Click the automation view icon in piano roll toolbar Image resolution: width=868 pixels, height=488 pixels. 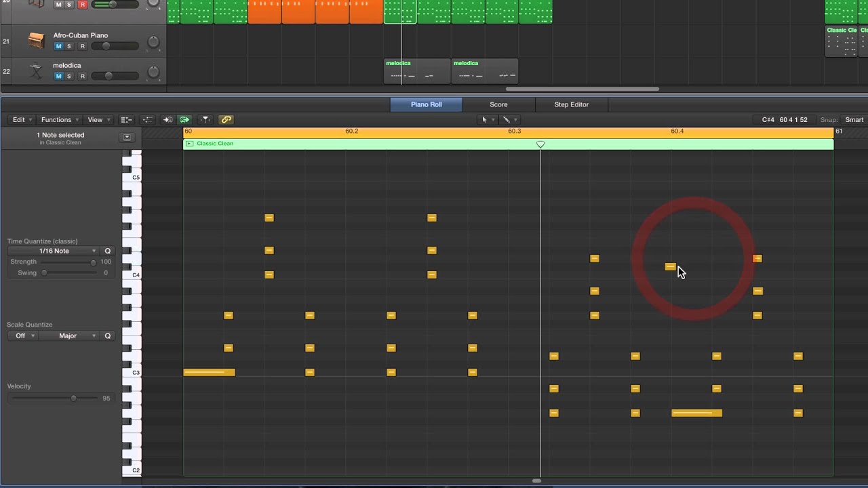point(147,120)
